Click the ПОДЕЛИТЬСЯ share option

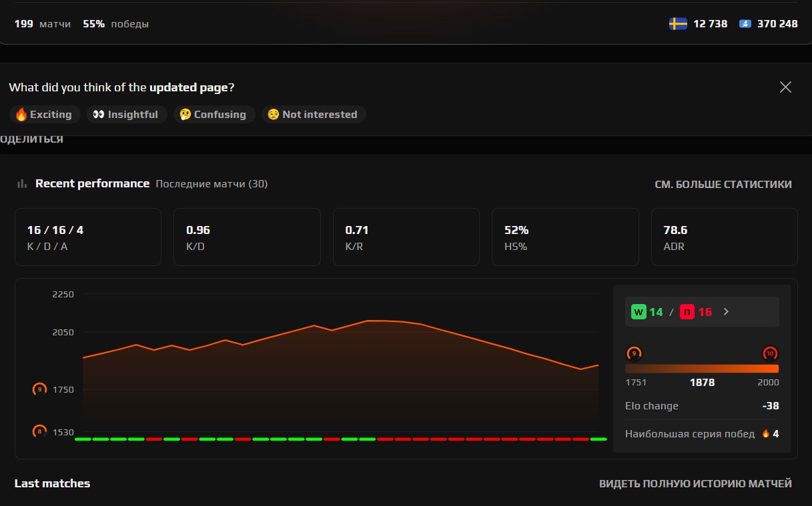pos(31,138)
